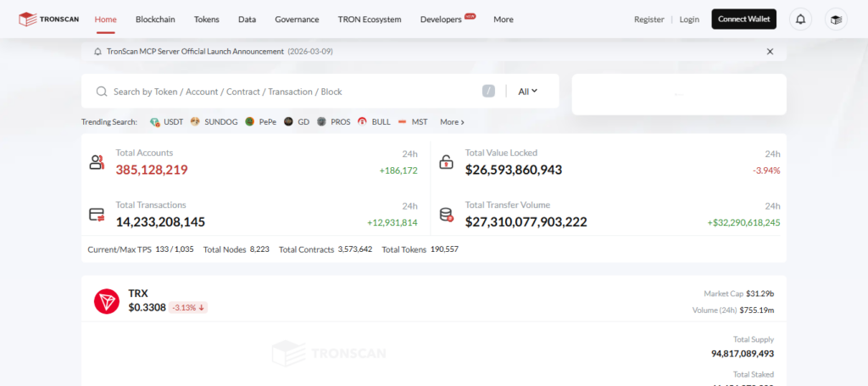This screenshot has height=386, width=868.
Task: Select the BULL trending search
Action: (381, 122)
